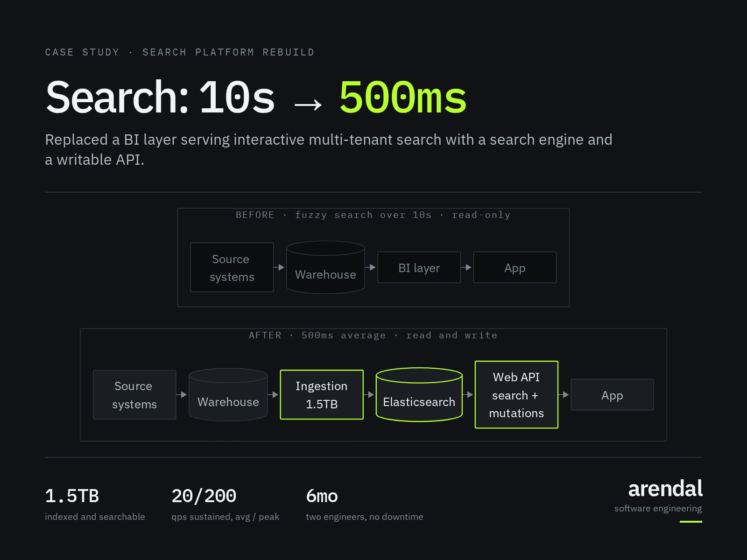
Task: Click the Warehouse cylinder in the AFTER diagram
Action: 228,395
